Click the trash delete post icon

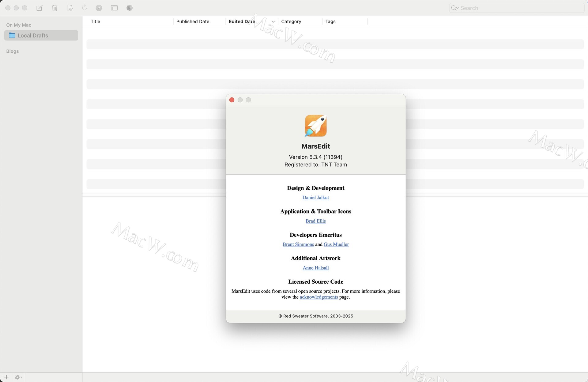pyautogui.click(x=55, y=8)
